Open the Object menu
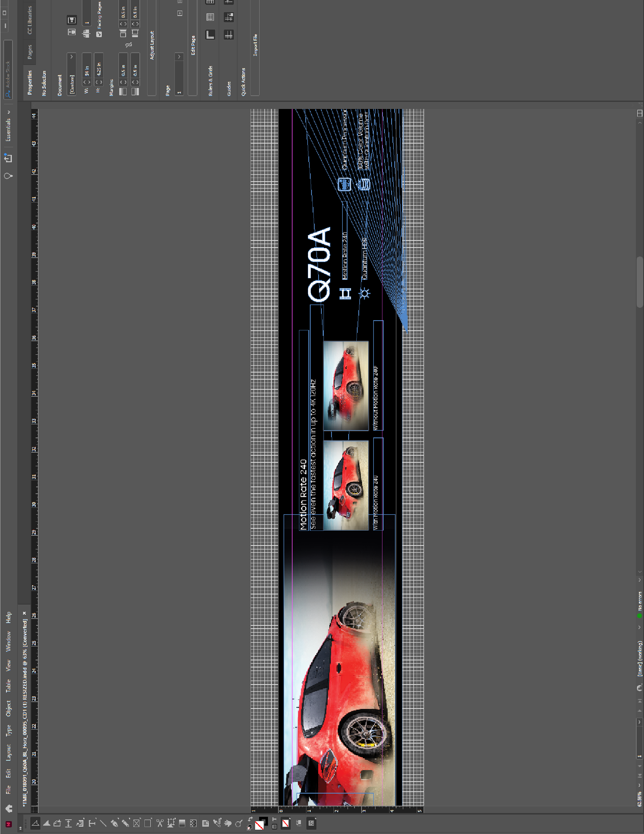The width and height of the screenshot is (644, 834). click(x=8, y=708)
